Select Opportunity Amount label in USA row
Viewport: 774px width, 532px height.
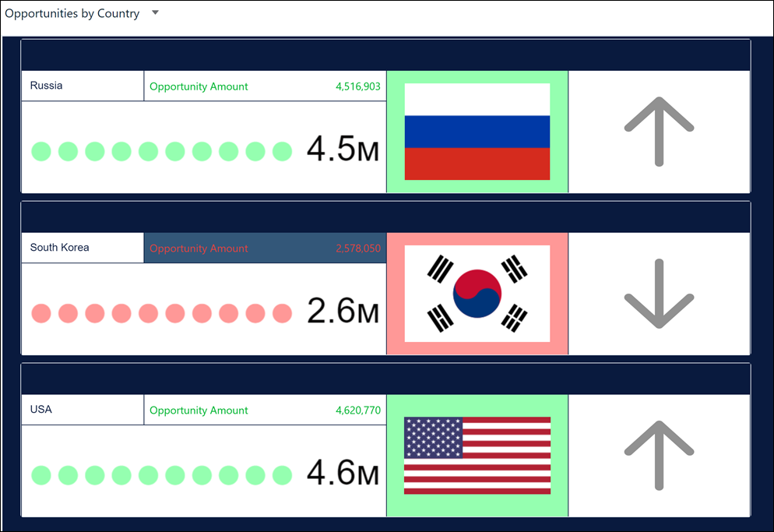click(199, 410)
